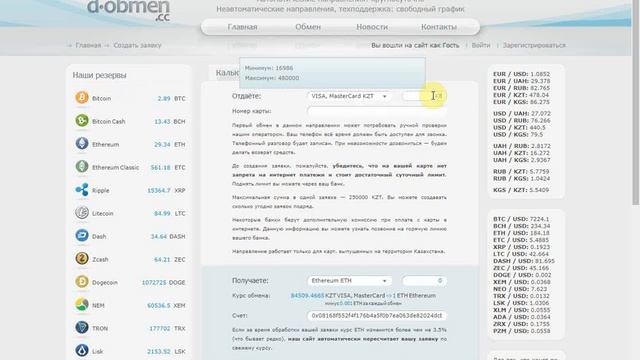
Task: Click the Главная breadcrumb link
Action: pos(88,45)
